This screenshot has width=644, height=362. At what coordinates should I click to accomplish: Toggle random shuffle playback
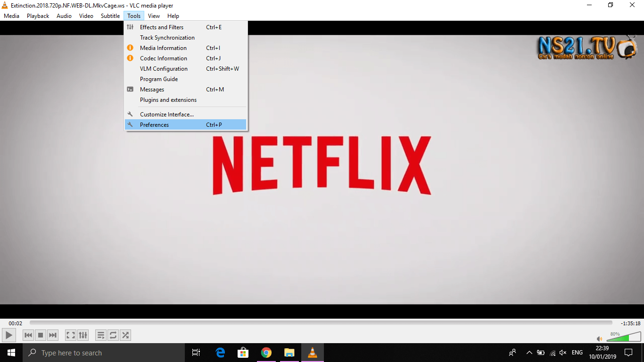[x=125, y=335]
